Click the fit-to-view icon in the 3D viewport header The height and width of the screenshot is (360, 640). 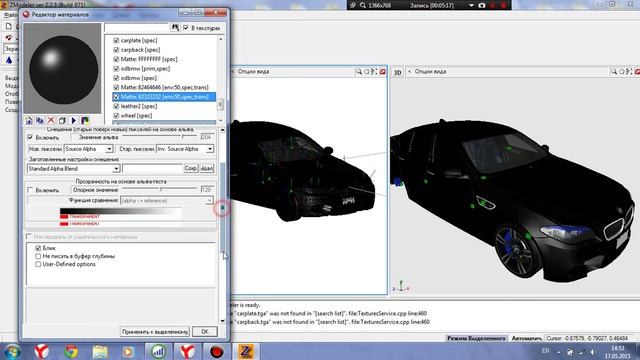tap(629, 71)
